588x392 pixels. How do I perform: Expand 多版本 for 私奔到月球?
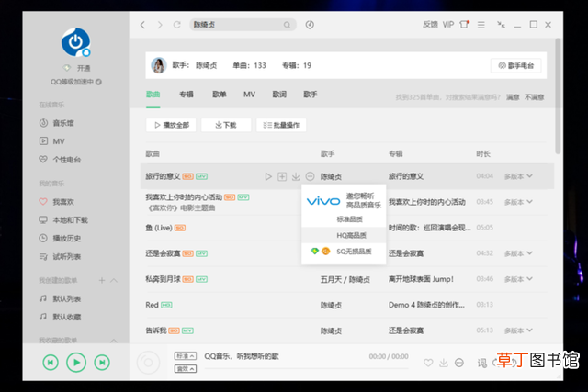point(518,279)
